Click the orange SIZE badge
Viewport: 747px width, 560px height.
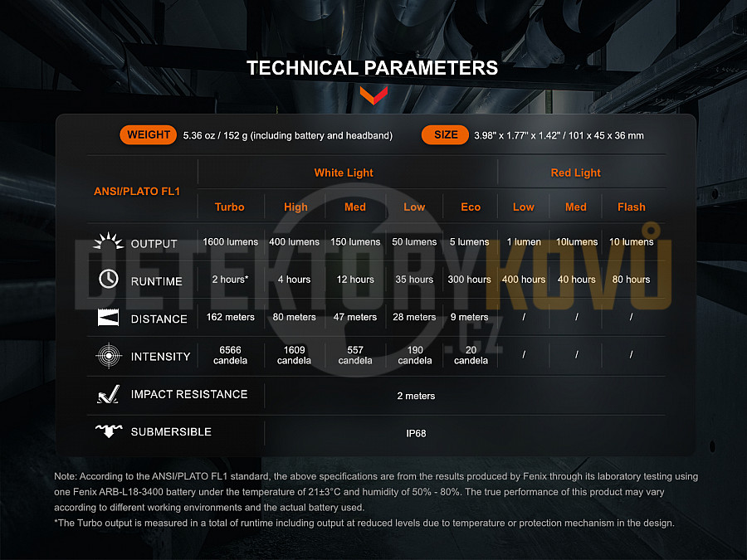(x=445, y=135)
